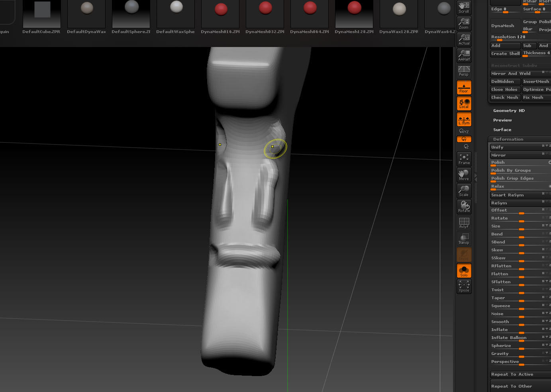Click the Unify button
This screenshot has width=551, height=392.
[520, 147]
